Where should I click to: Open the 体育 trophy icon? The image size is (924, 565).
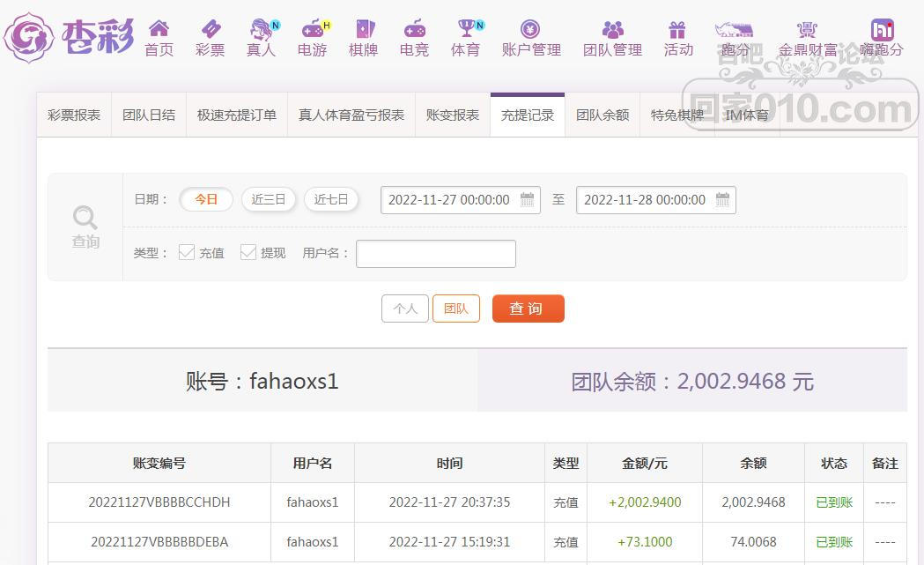[x=467, y=27]
